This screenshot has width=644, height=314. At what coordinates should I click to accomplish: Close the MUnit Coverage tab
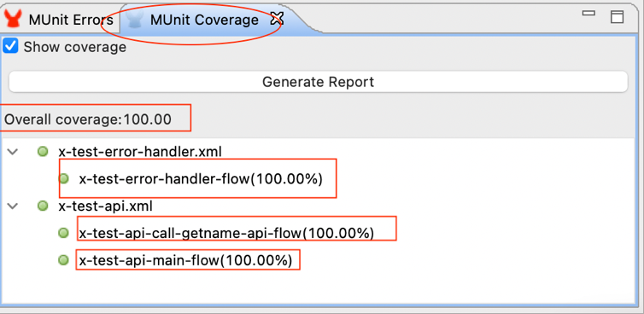[277, 19]
